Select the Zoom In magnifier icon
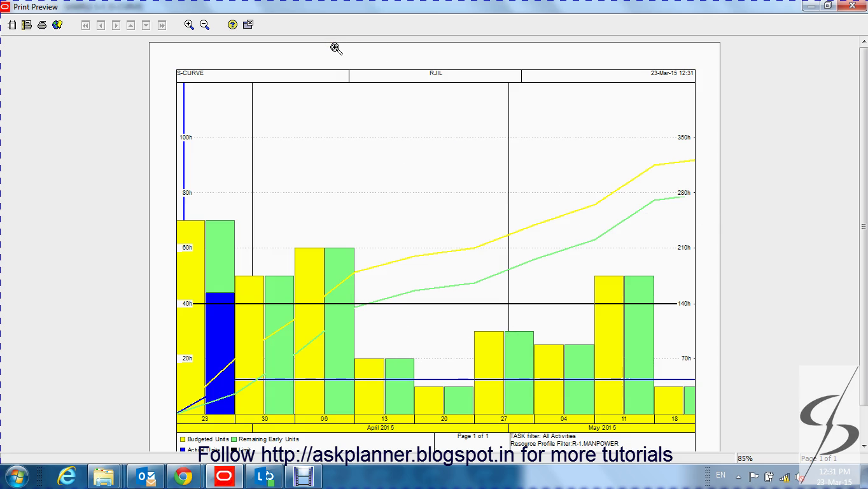 coord(189,24)
